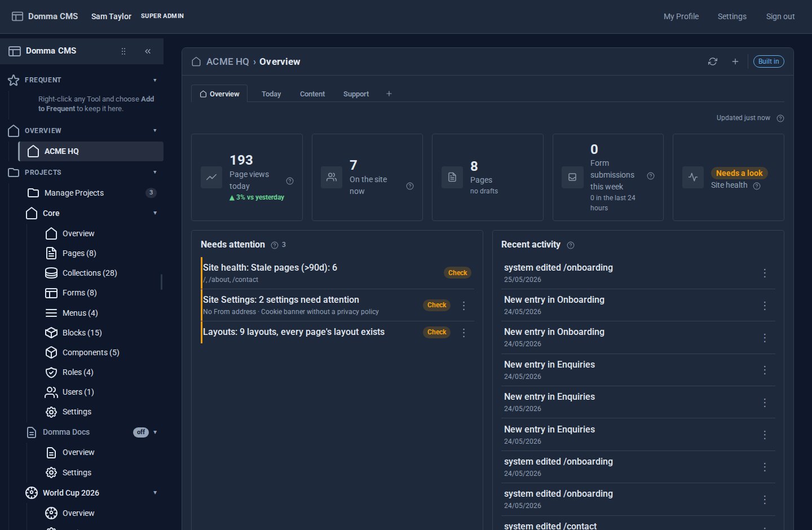Click the help icon beside Recent activity heading

tap(571, 245)
